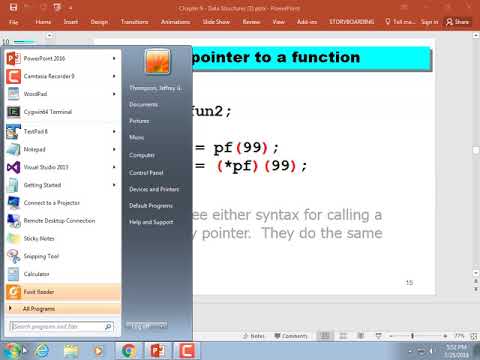Open the Design ribbon tab
Image resolution: width=480 pixels, height=360 pixels.
pos(99,22)
